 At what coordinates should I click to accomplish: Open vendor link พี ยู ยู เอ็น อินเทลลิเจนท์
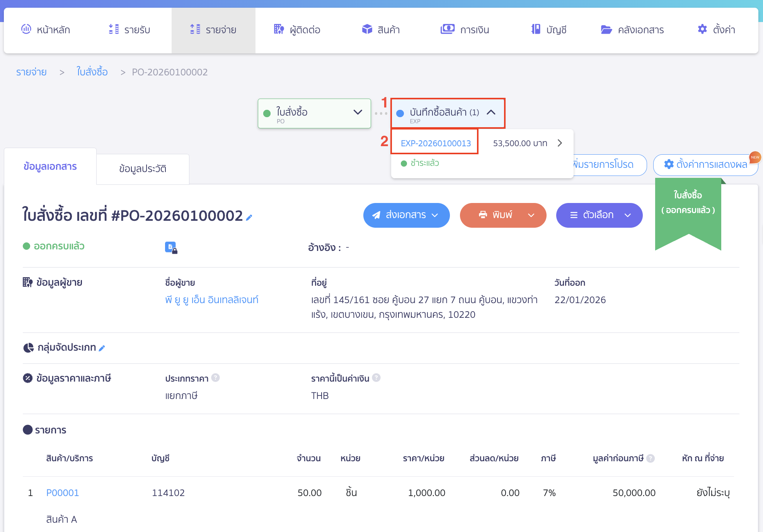(x=211, y=300)
